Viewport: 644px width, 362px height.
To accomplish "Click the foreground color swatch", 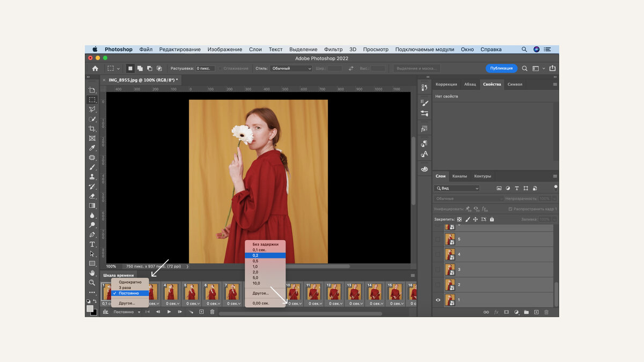I will [90, 308].
